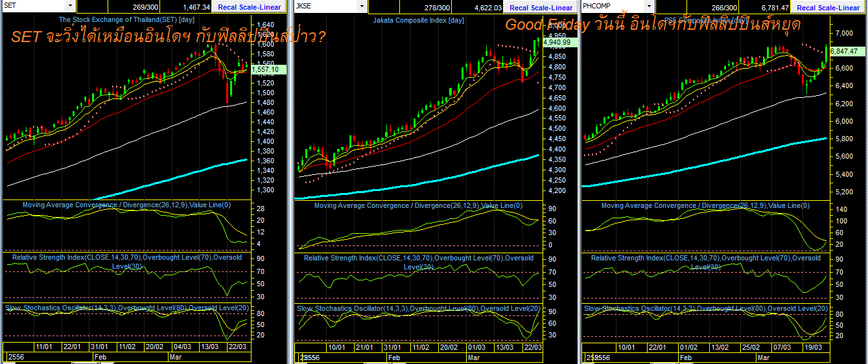
Task: Open the JKSE symbol dropdown
Action: coord(361,7)
